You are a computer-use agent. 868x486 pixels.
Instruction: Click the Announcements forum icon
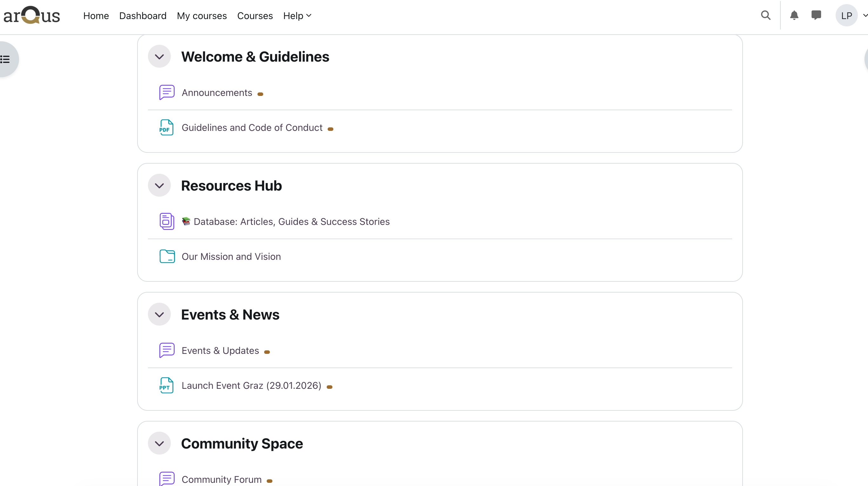(166, 92)
